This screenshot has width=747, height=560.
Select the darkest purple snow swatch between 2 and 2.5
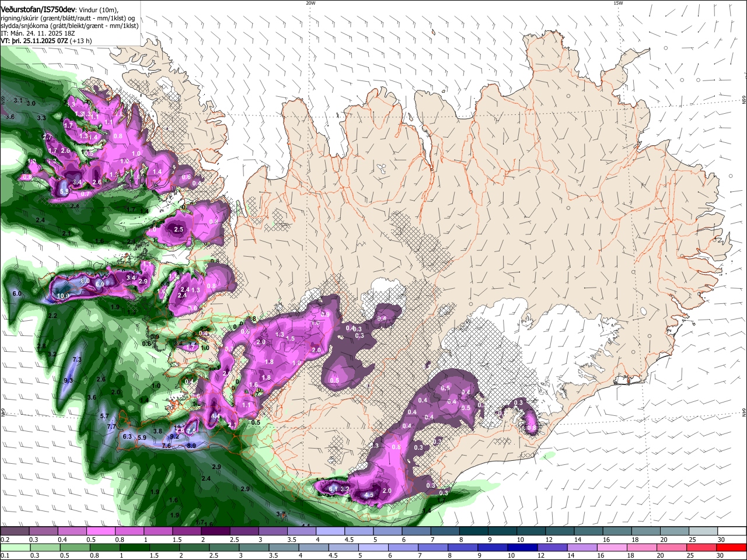[215, 531]
